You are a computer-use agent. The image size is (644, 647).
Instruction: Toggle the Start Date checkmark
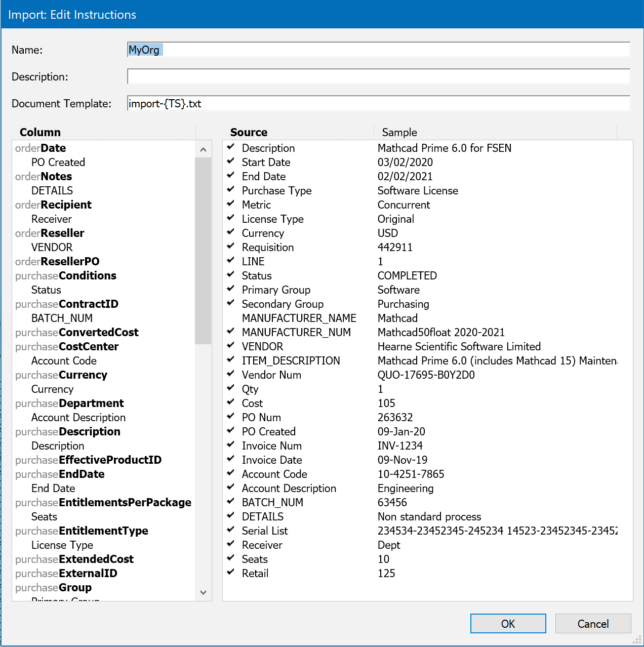tap(231, 162)
